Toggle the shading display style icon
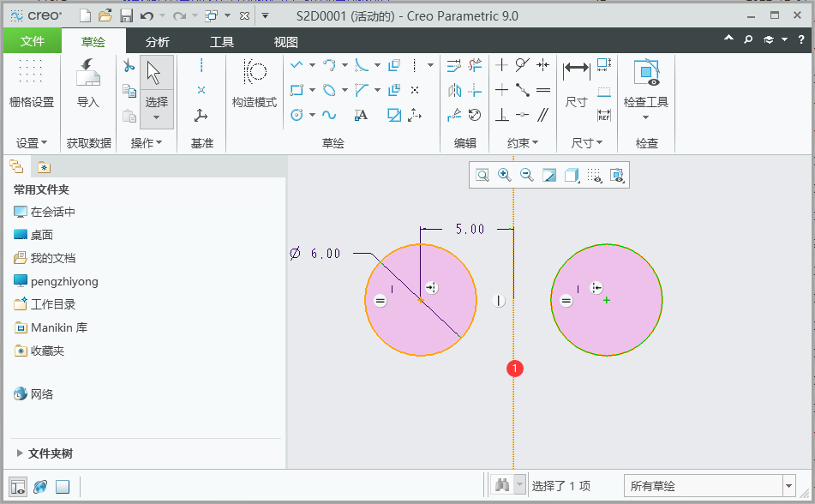This screenshot has width=815, height=504. point(572,175)
